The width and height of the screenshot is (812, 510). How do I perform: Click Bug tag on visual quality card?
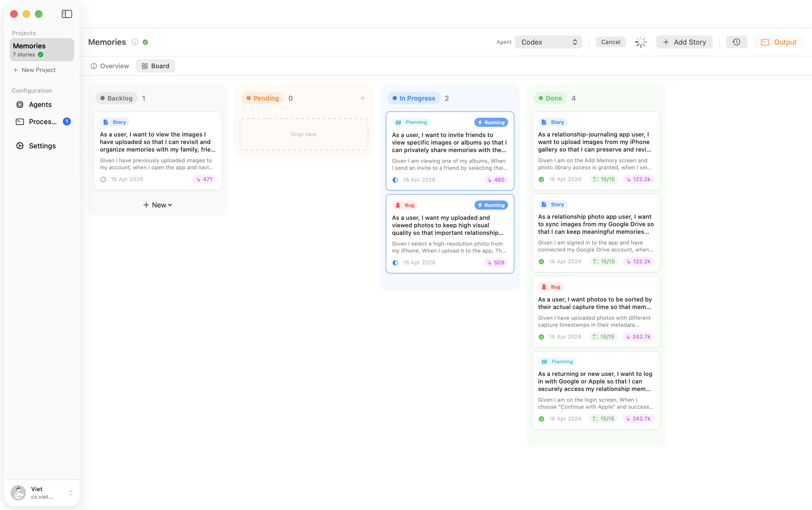pyautogui.click(x=405, y=205)
